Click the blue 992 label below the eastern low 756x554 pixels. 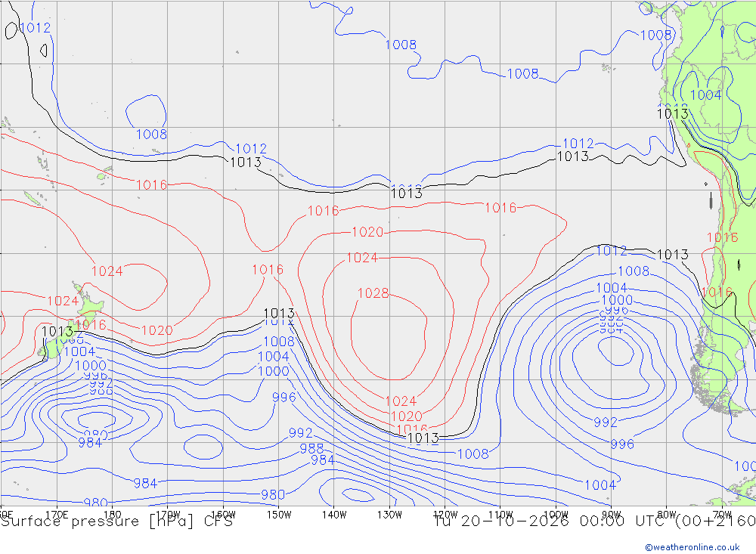pos(606,422)
